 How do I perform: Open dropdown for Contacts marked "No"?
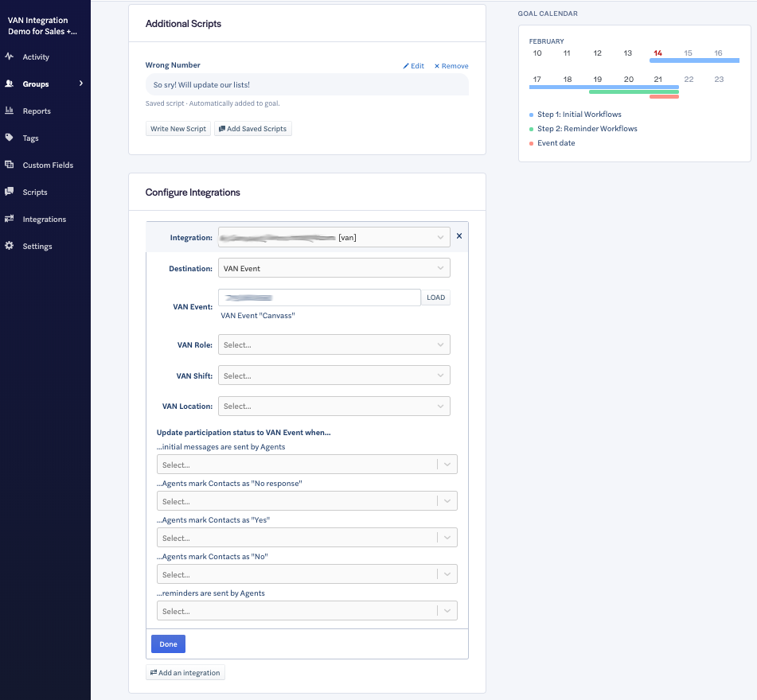point(307,574)
